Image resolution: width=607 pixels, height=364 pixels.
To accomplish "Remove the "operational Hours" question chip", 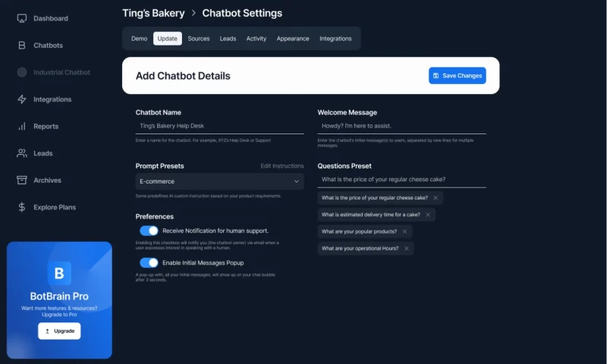I will click(406, 248).
